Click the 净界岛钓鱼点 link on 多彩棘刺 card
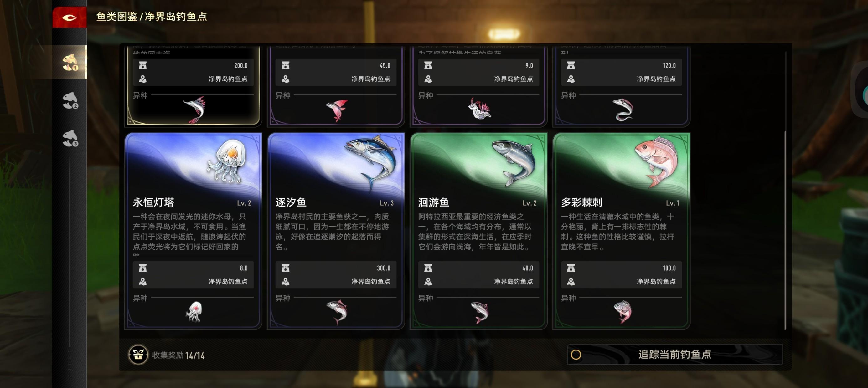Screen dimensions: 868x388 coord(656,281)
